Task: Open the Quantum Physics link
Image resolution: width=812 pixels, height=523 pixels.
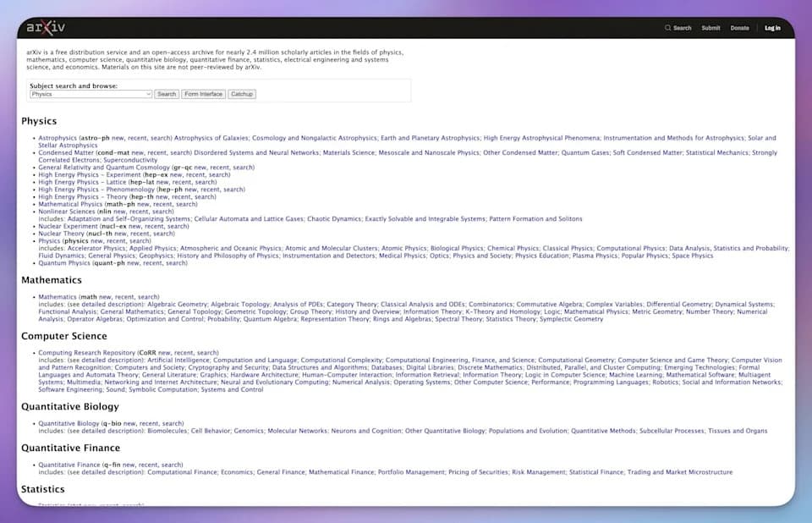Action: [x=64, y=263]
